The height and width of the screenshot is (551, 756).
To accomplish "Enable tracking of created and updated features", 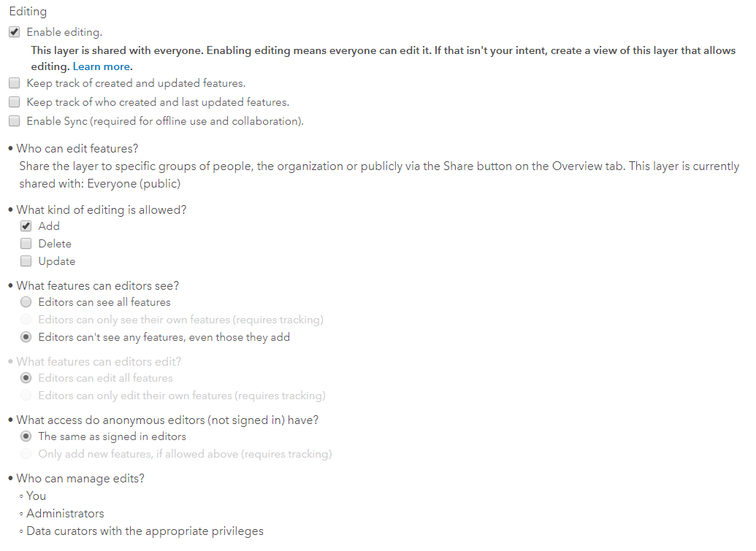I will (15, 83).
